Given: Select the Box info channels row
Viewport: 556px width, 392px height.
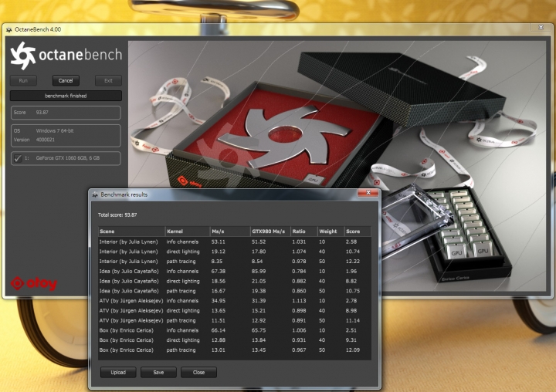Looking at the screenshot, I should (x=235, y=330).
